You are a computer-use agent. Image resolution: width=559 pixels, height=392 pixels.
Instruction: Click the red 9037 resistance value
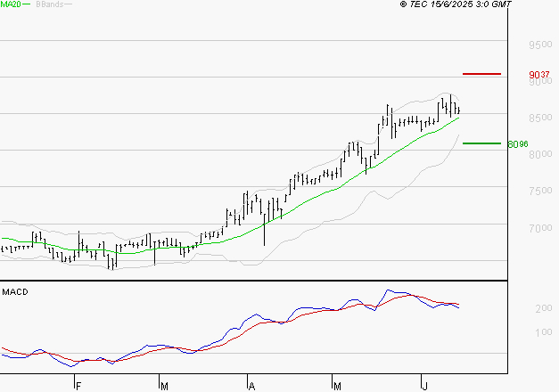tap(539, 75)
